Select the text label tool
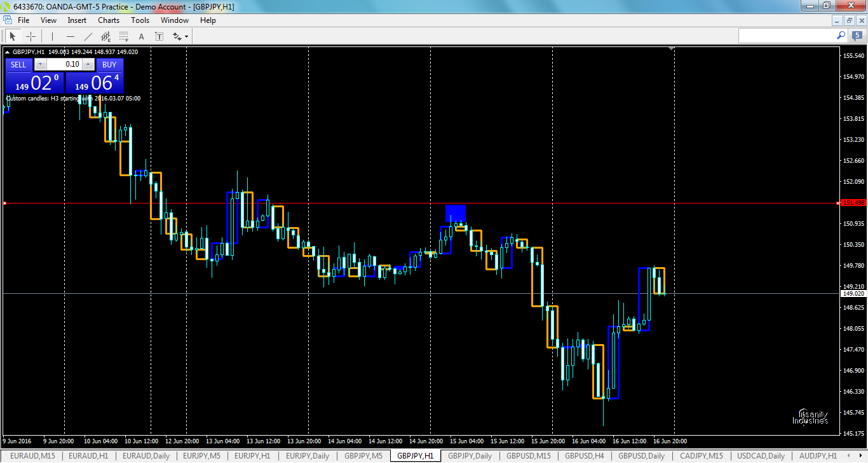Viewport: 868px width, 463px height. pyautogui.click(x=159, y=36)
